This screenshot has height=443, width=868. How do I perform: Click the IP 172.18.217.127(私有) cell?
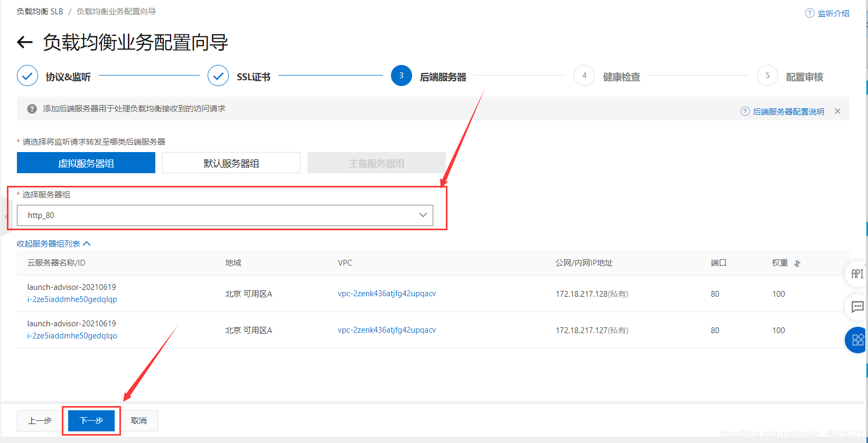pyautogui.click(x=592, y=331)
